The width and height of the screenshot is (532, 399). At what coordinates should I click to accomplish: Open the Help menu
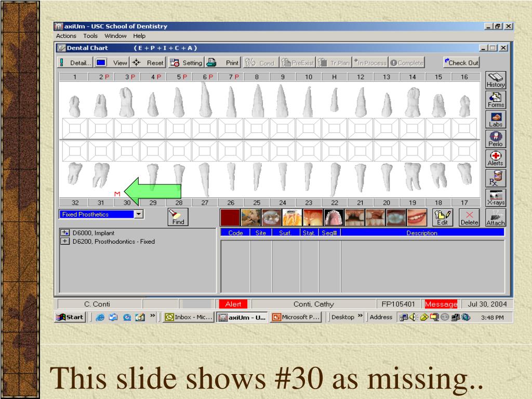coord(139,36)
